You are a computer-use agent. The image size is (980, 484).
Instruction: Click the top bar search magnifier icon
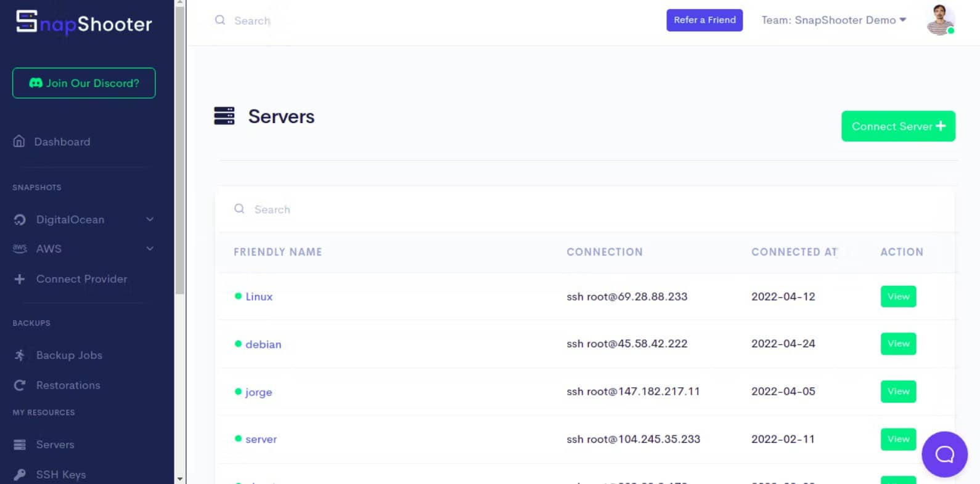(220, 20)
